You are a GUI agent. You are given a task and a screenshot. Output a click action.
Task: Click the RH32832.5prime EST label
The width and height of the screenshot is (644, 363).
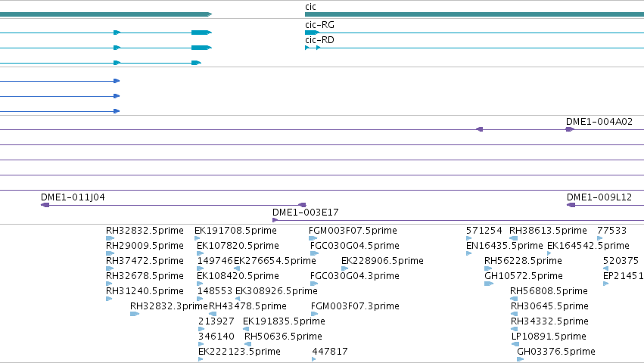[145, 231]
